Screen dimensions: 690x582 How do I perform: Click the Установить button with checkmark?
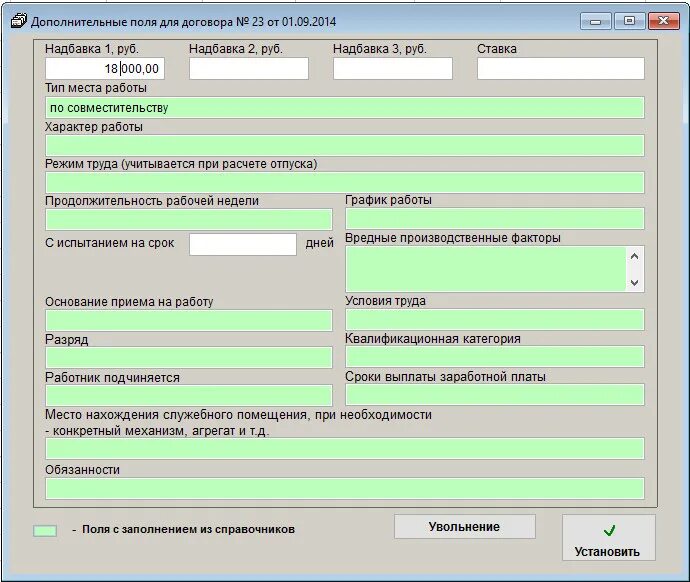click(x=609, y=538)
